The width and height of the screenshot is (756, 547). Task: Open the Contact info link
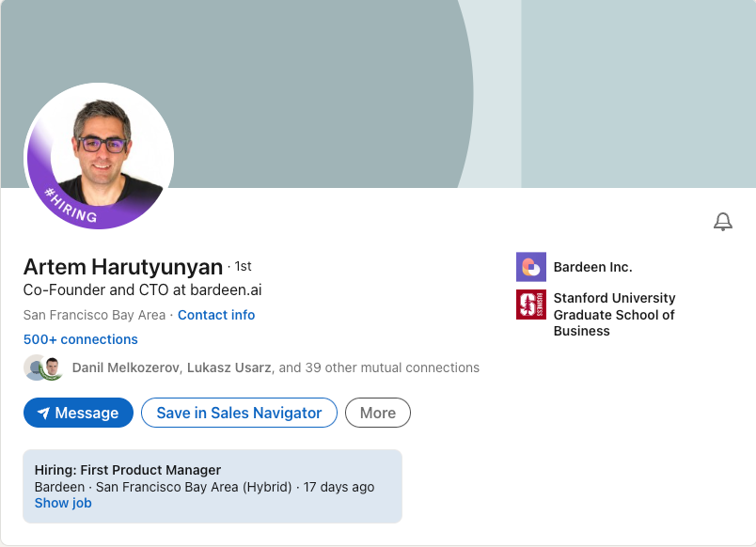(x=216, y=315)
